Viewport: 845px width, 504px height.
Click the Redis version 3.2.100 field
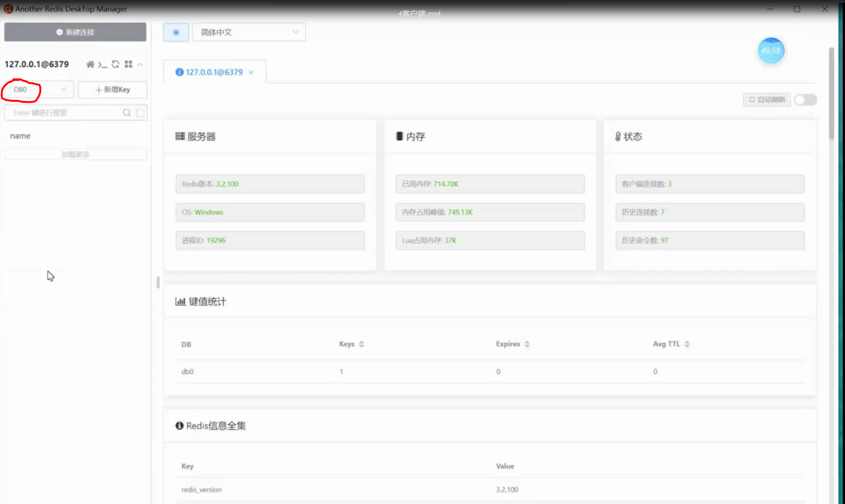coord(270,184)
